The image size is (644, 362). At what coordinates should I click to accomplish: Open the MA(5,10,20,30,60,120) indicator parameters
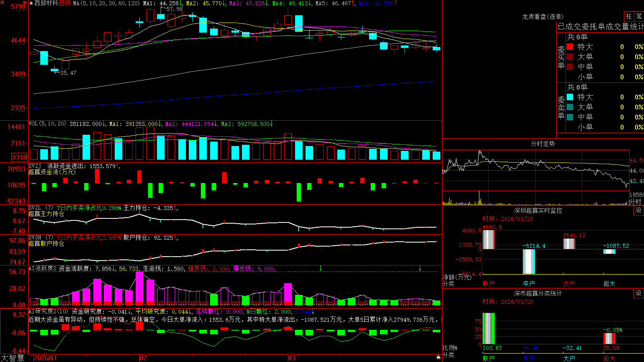coord(106,3)
